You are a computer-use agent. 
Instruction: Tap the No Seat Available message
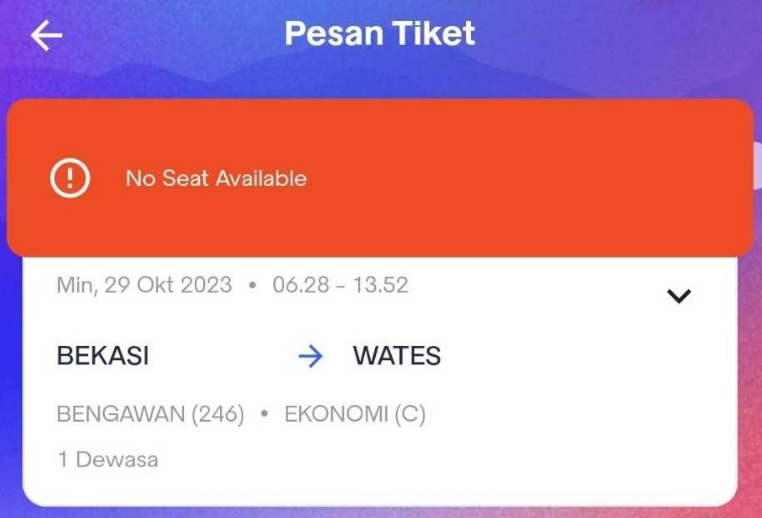pyautogui.click(x=216, y=179)
